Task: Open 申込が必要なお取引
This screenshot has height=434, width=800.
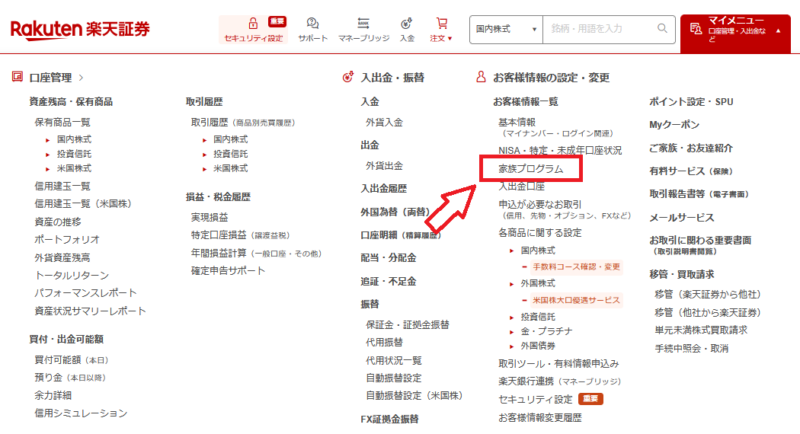Action: coord(540,204)
